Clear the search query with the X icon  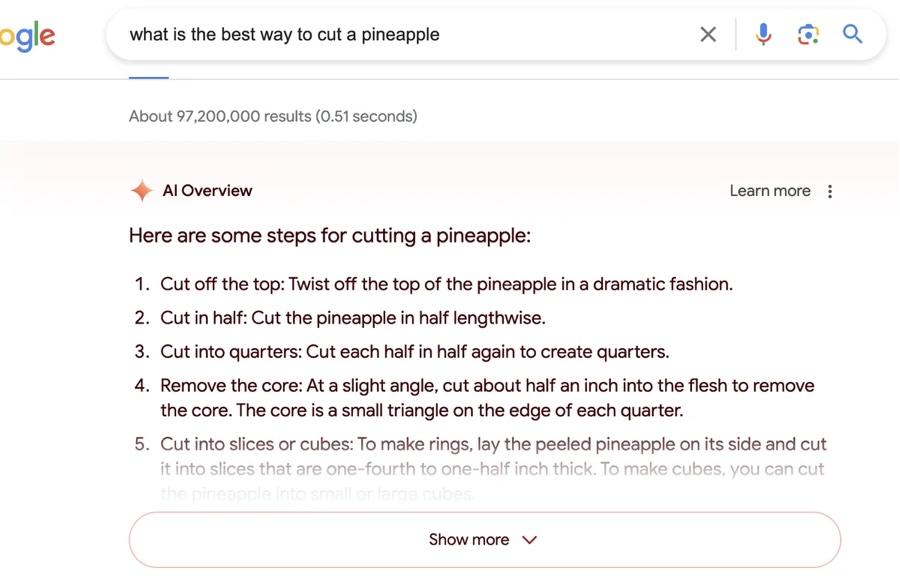click(708, 34)
